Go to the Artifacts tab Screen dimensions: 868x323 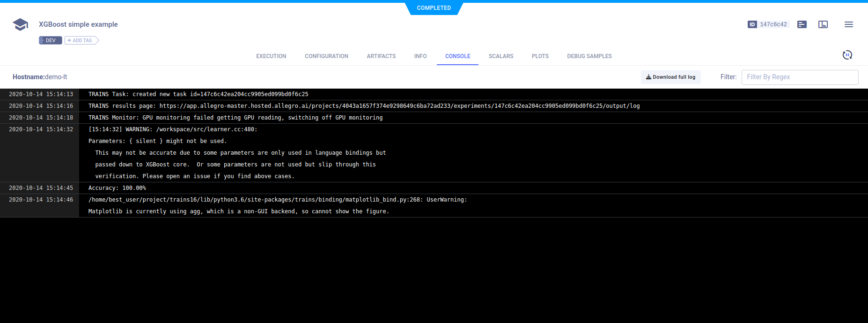tap(381, 56)
